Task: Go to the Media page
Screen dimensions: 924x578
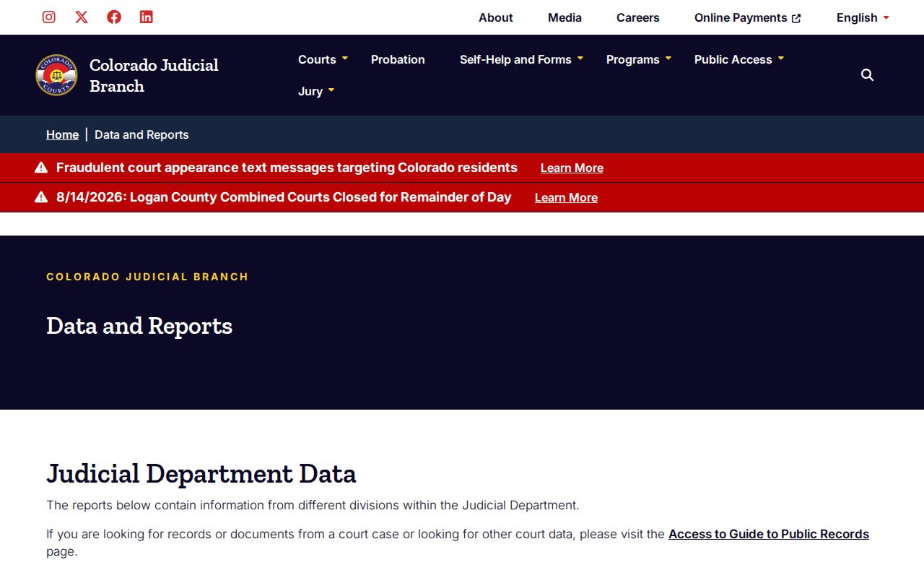Action: 565,17
